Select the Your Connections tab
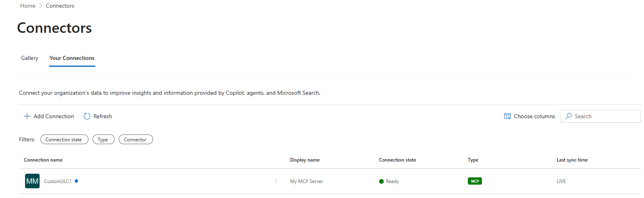 [x=72, y=58]
